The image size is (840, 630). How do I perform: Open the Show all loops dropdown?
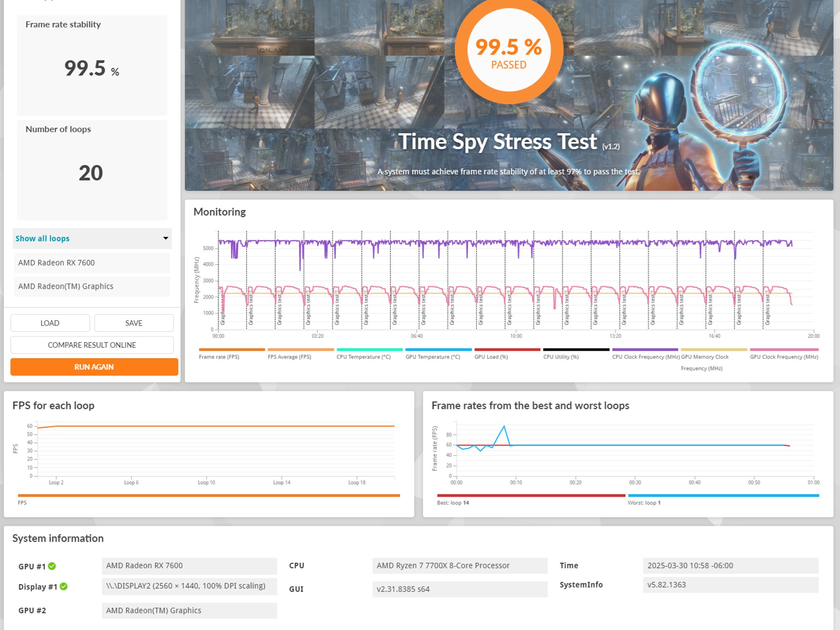[92, 238]
